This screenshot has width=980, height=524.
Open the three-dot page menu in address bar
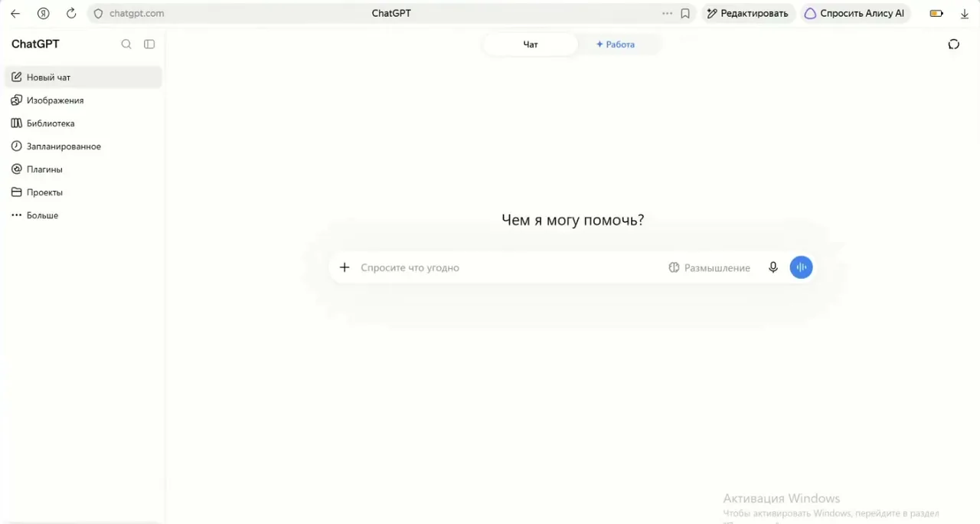pyautogui.click(x=668, y=13)
